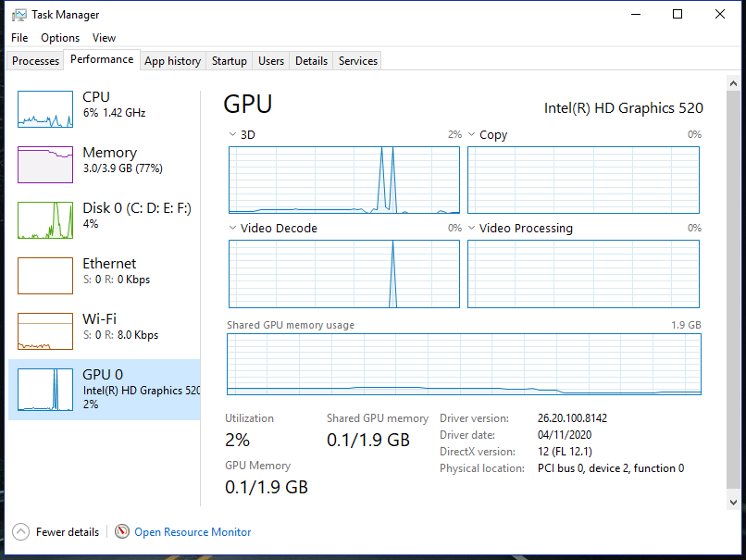The width and height of the screenshot is (746, 560).
Task: Click the Video Processing graph
Action: (583, 274)
